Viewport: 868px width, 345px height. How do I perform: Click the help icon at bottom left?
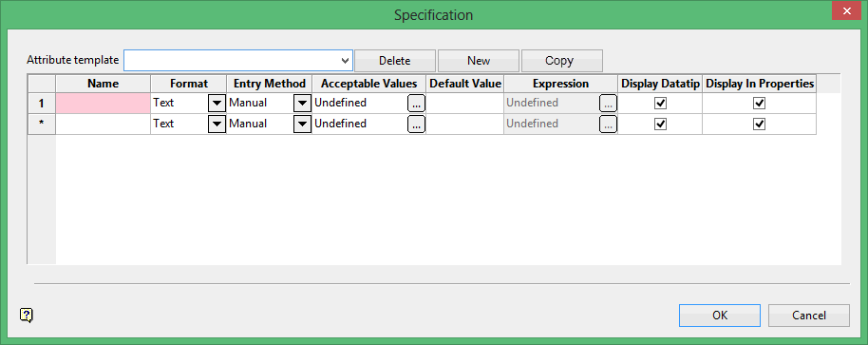pyautogui.click(x=27, y=316)
